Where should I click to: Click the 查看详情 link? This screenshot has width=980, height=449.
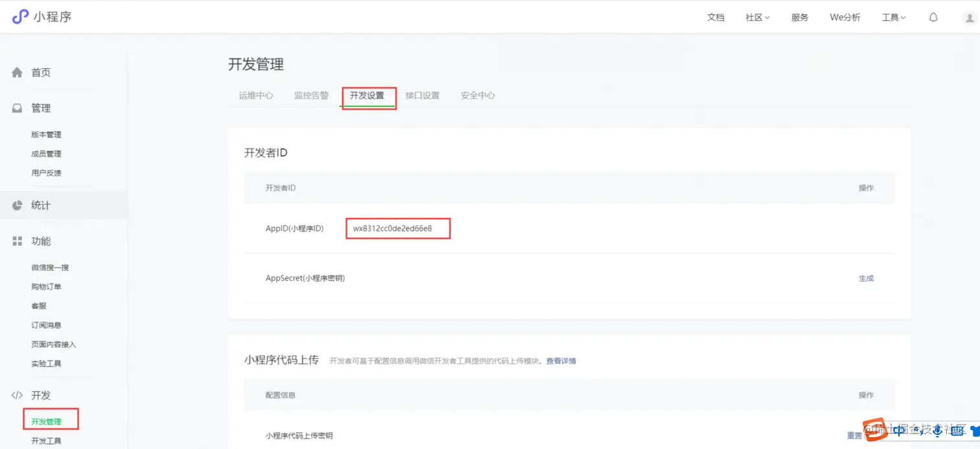point(561,361)
